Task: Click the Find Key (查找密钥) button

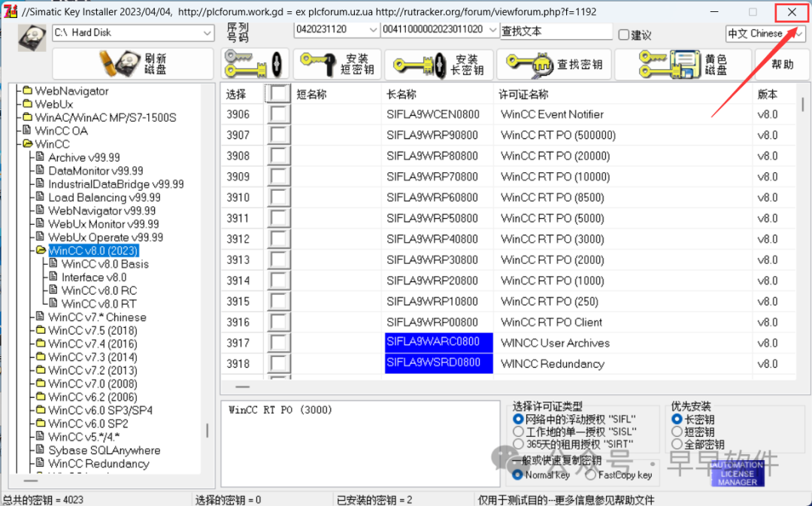Action: coord(554,65)
